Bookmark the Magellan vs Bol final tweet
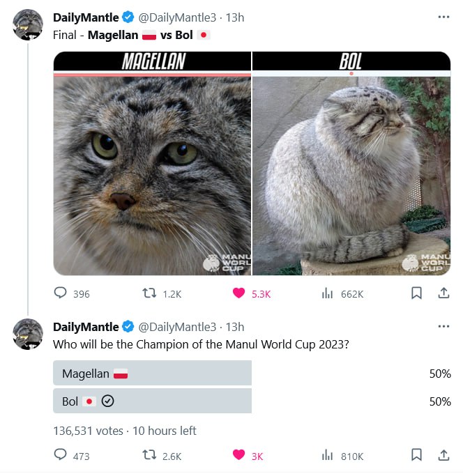463x476 pixels. tap(416, 293)
